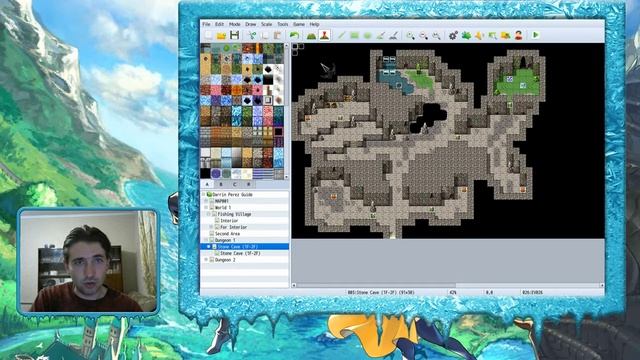
Task: Undo last action with green arrow
Action: pyautogui.click(x=294, y=36)
